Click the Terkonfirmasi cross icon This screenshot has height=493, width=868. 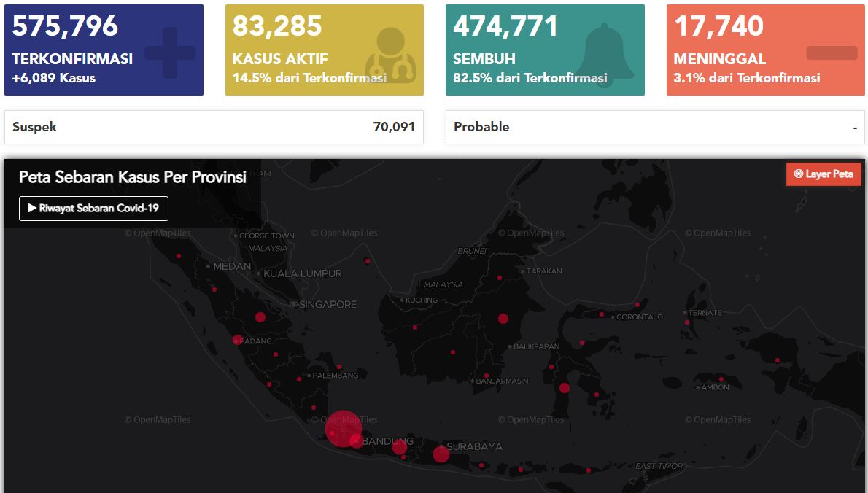coord(170,53)
